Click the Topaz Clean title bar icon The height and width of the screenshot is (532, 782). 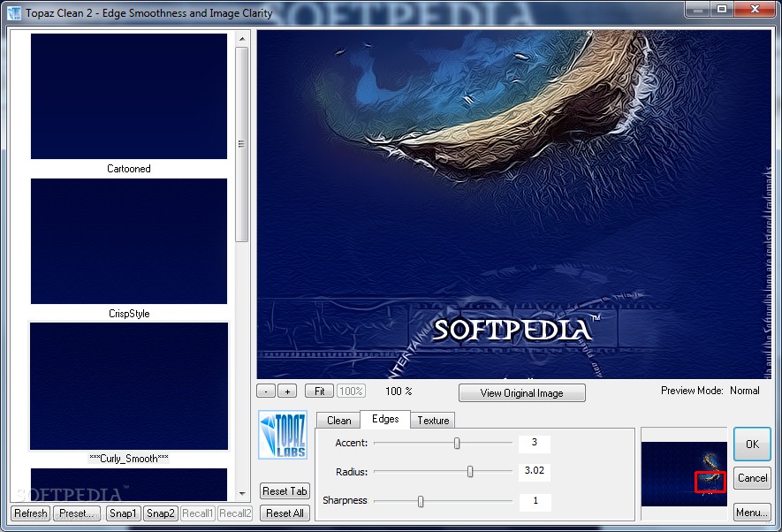coord(13,12)
